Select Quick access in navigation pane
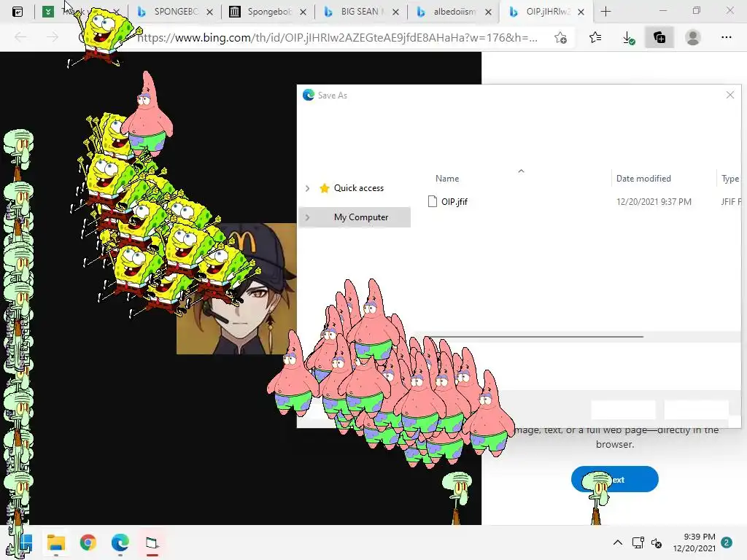Screen dimensions: 747x560 [x=358, y=188]
